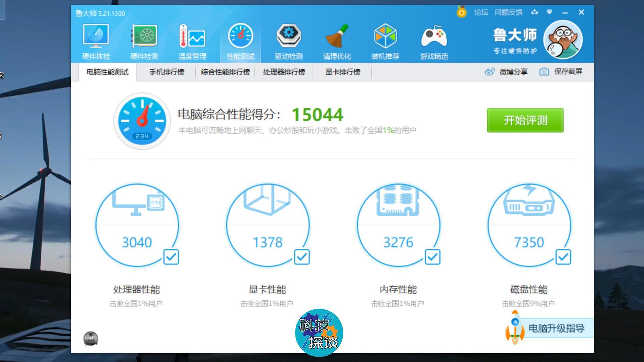Click the rocket upgrade guide icon
The width and height of the screenshot is (644, 362).
(515, 327)
